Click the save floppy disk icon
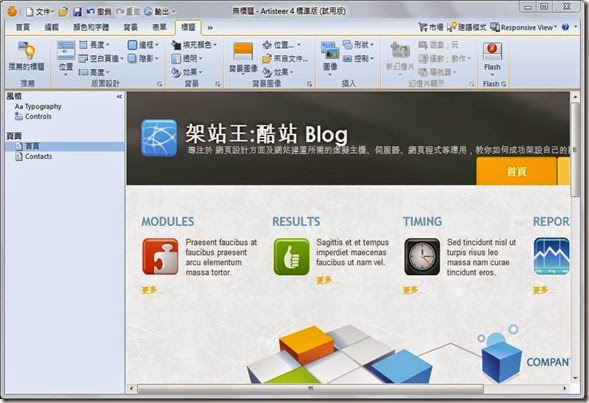The height and width of the screenshot is (403, 589). [77, 12]
